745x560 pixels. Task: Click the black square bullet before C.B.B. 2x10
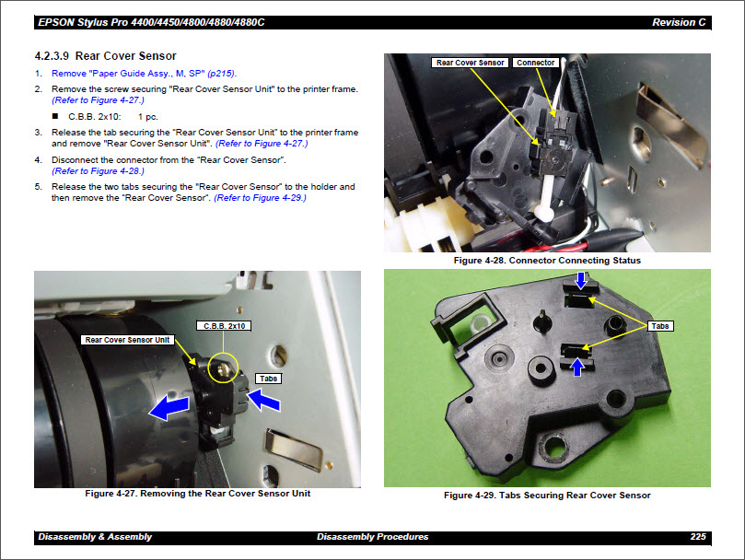pos(55,117)
